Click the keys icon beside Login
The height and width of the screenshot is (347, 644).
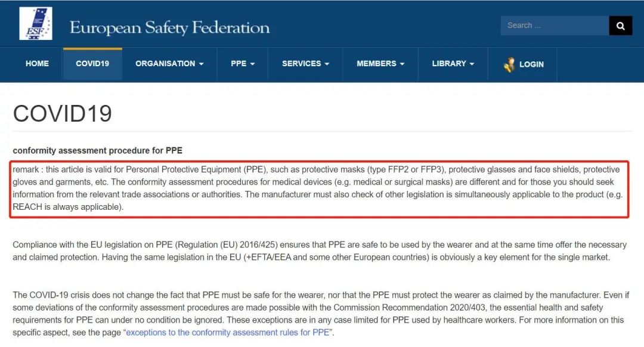(509, 64)
